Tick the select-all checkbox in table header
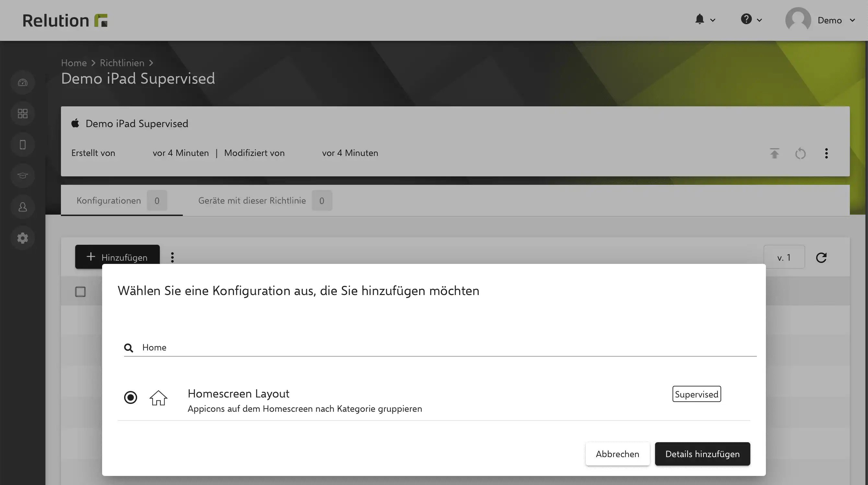Screen dimensions: 868x485 pyautogui.click(x=80, y=292)
